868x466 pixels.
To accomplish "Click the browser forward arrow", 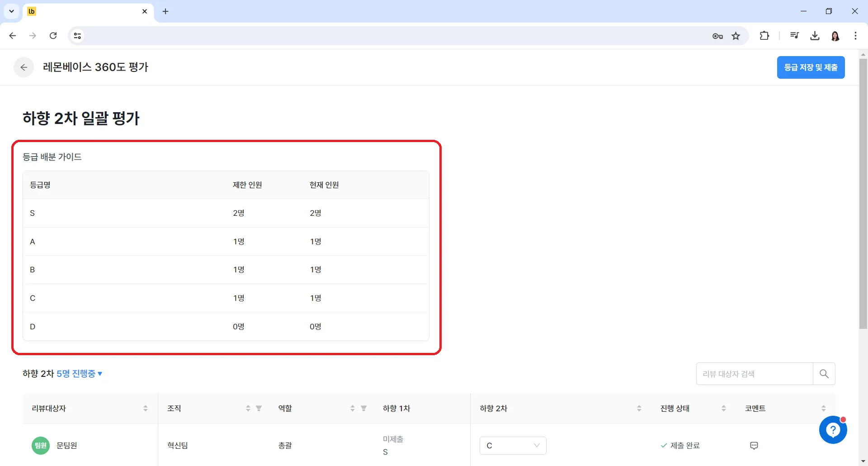I will (33, 36).
